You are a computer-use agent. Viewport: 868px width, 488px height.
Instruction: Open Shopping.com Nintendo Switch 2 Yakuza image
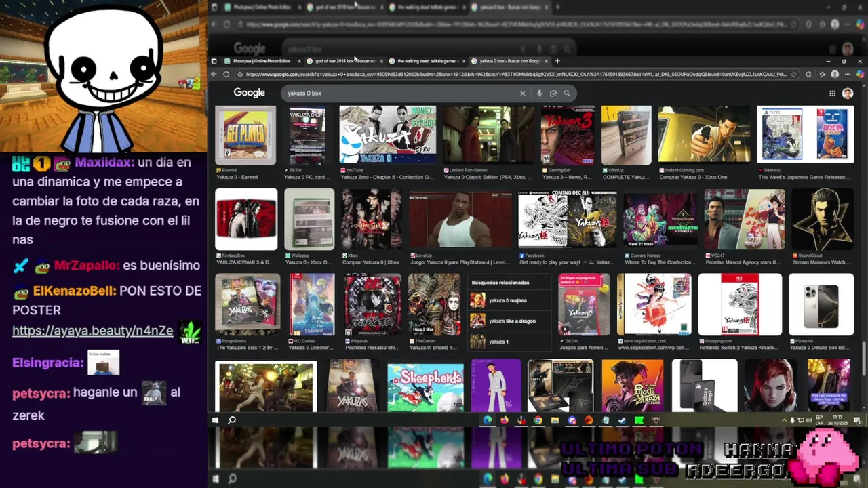click(740, 306)
